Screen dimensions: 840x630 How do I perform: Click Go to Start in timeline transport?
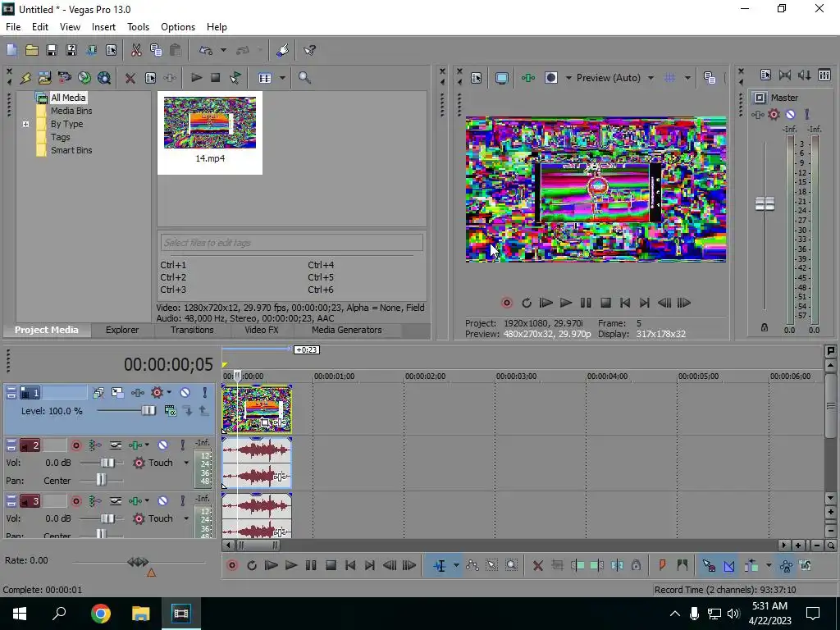(350, 565)
